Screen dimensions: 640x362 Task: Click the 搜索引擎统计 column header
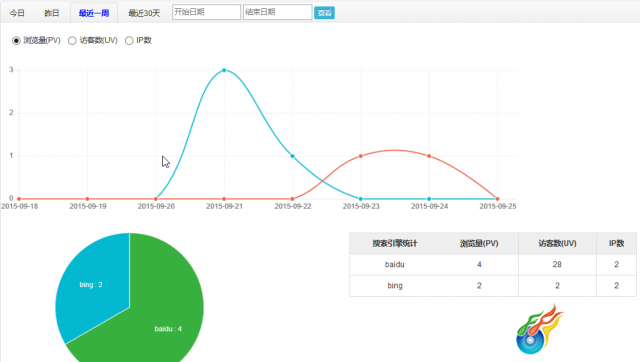395,244
